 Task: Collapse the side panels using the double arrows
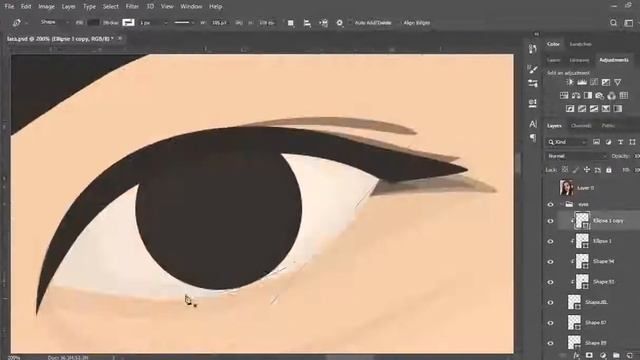tap(537, 34)
